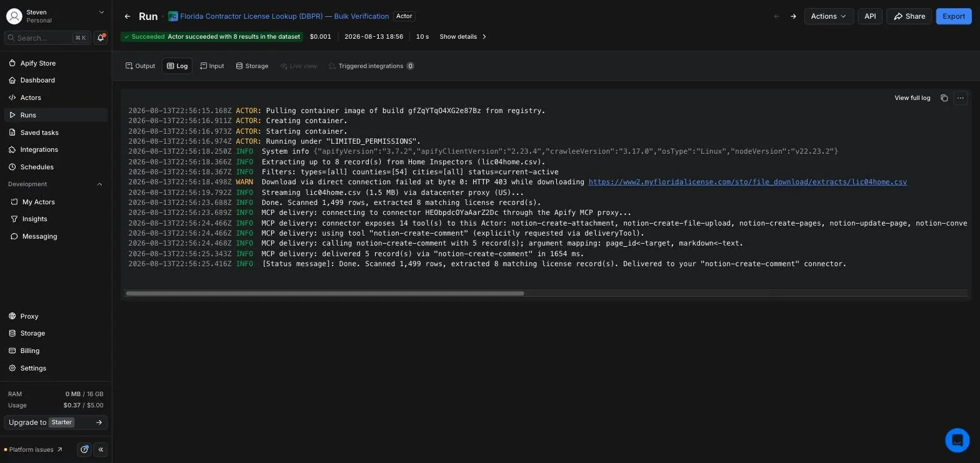Expand the Steven Personal account dropdown
The width and height of the screenshot is (980, 463).
(x=101, y=12)
